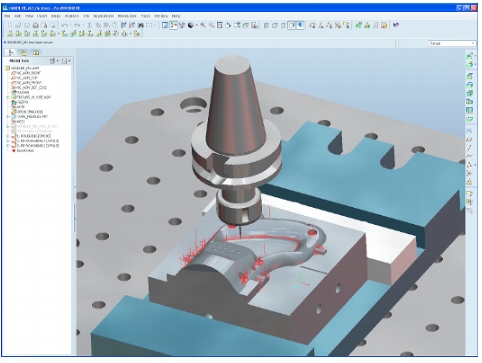This screenshot has height=363, width=482.
Task: Select the NC_ASM_TOP datum plane in tree
Action: tap(27, 78)
